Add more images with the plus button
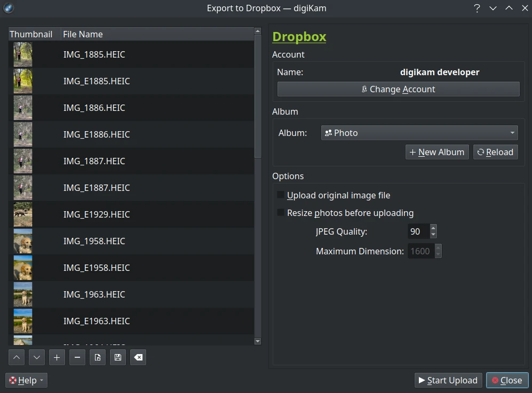Image resolution: width=532 pixels, height=393 pixels. click(57, 357)
